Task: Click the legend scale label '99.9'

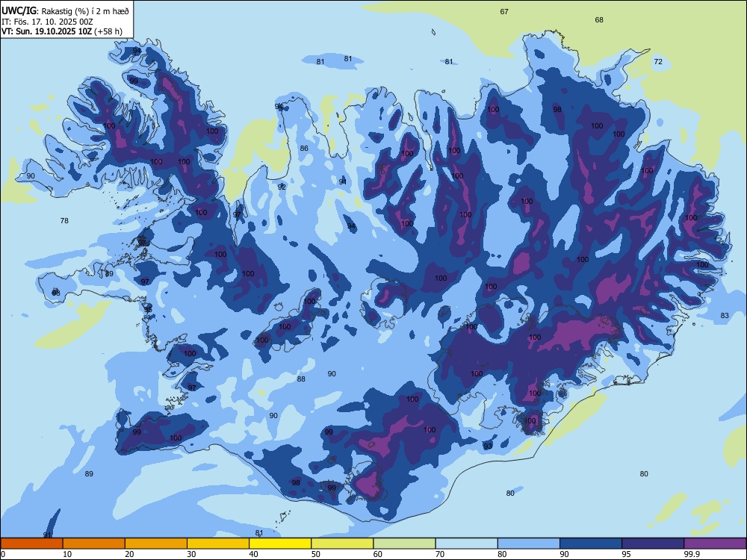Action: pos(692,554)
